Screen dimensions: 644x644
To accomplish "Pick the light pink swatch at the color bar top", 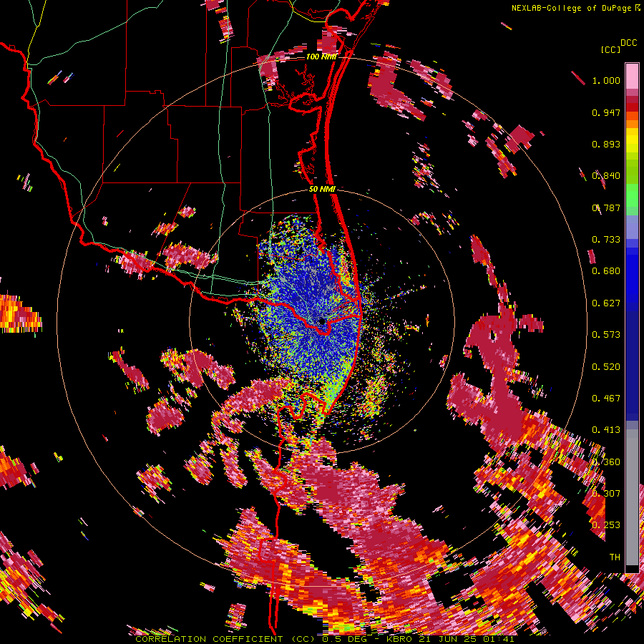I will coord(632,76).
